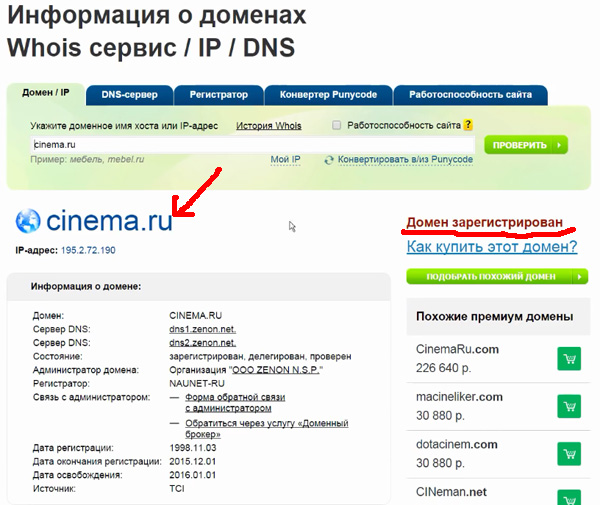Open the Доменный брокер service link
Image resolution: width=600 pixels, height=505 pixels.
click(x=267, y=429)
